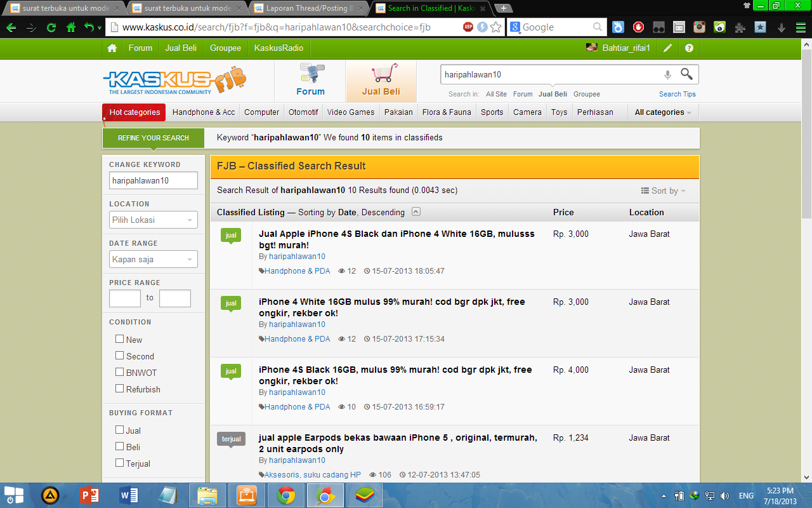Image resolution: width=812 pixels, height=508 pixels.
Task: Open the Search Tips link
Action: (678, 94)
